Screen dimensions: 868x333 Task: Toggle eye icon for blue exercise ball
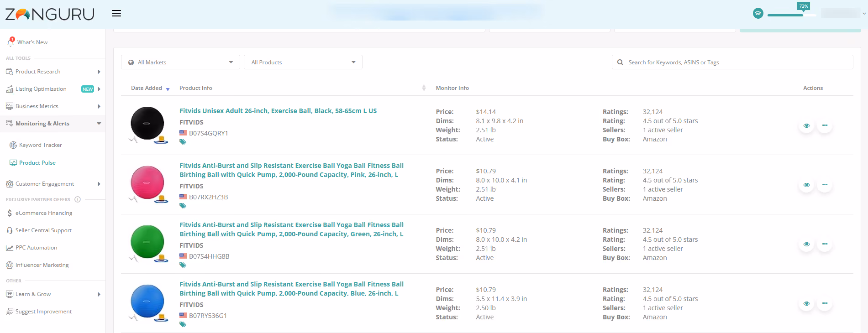pos(807,303)
